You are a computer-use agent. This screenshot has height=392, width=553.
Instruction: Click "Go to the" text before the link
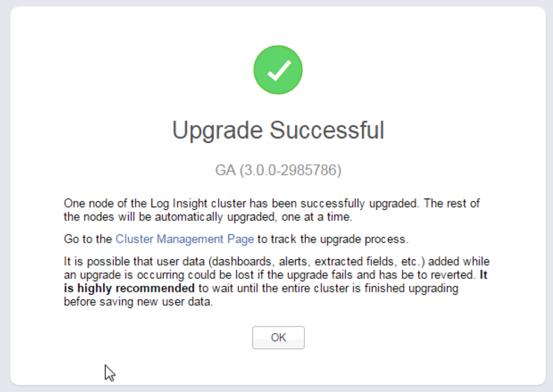(x=88, y=239)
